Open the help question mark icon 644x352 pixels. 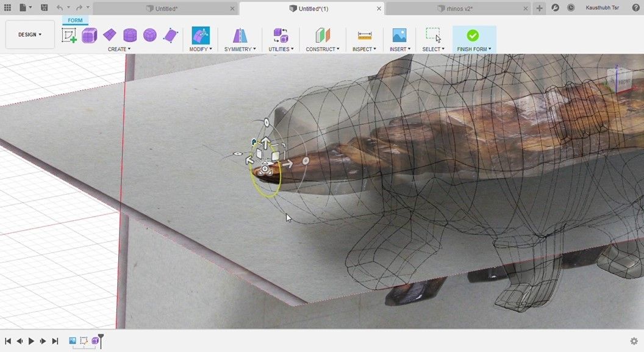(636, 8)
